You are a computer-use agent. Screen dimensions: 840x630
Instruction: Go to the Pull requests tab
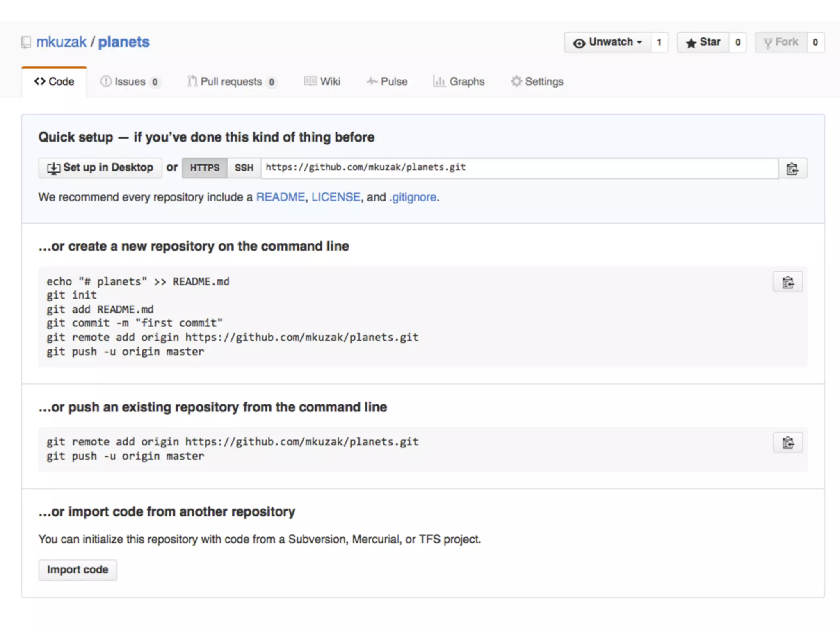[231, 82]
